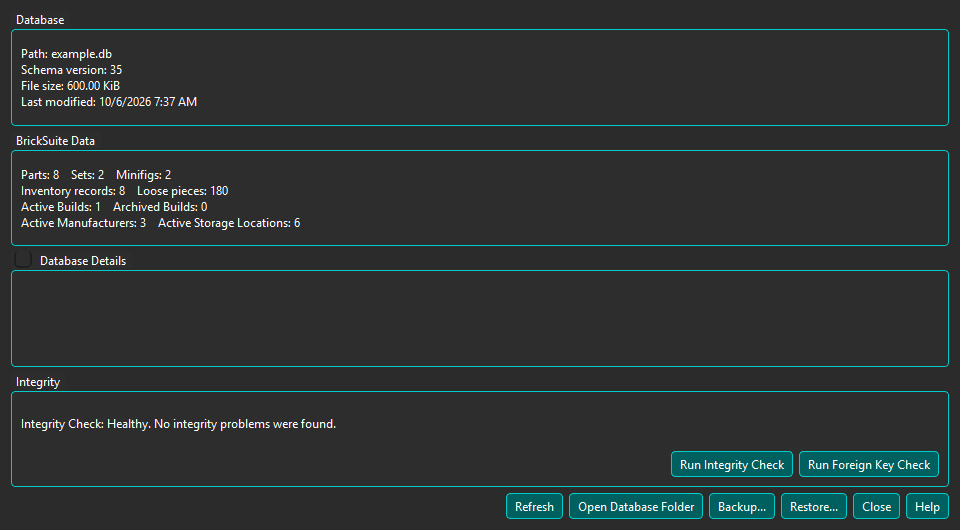This screenshot has height=530, width=960.
Task: Click the 'Sets: 2' value
Action: tap(88, 175)
